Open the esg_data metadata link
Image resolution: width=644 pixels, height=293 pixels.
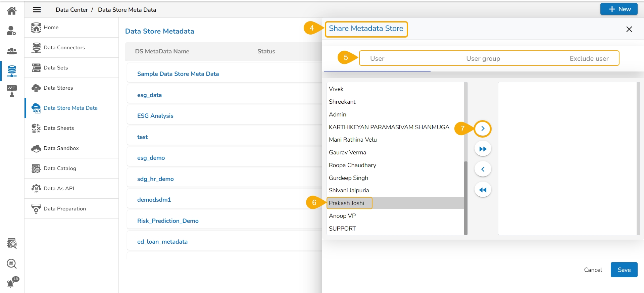[x=149, y=95]
